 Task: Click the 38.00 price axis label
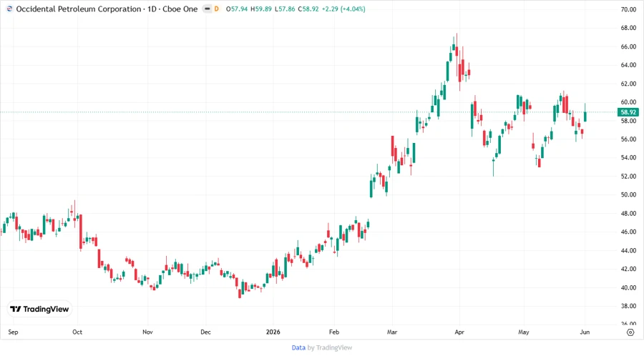tap(628, 306)
